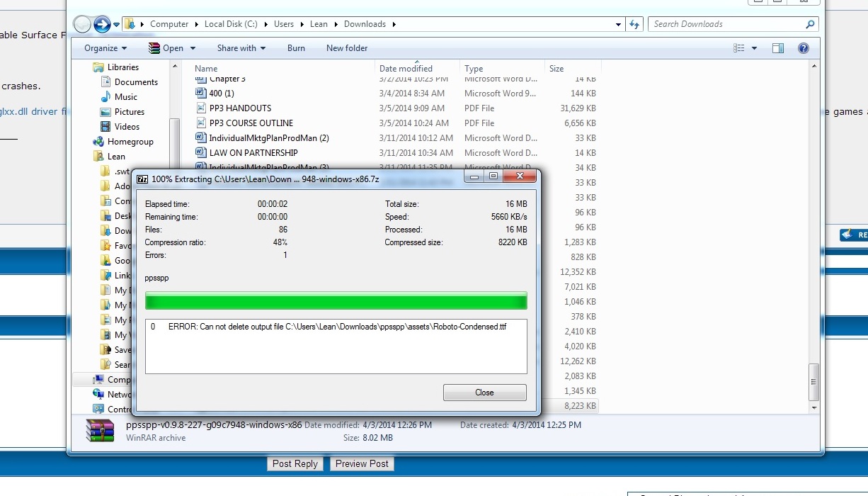The height and width of the screenshot is (496, 868).
Task: Refresh the Downloads folder view
Action: click(634, 24)
